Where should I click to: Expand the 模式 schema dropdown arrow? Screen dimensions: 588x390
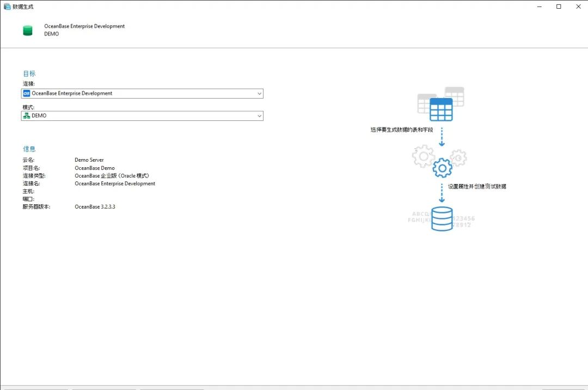coord(259,116)
